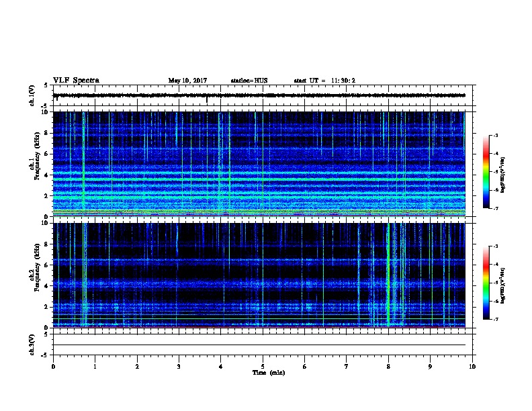Click the ch.1 spectrogram color scale bar
The height and width of the screenshot is (411, 532).
click(486, 172)
